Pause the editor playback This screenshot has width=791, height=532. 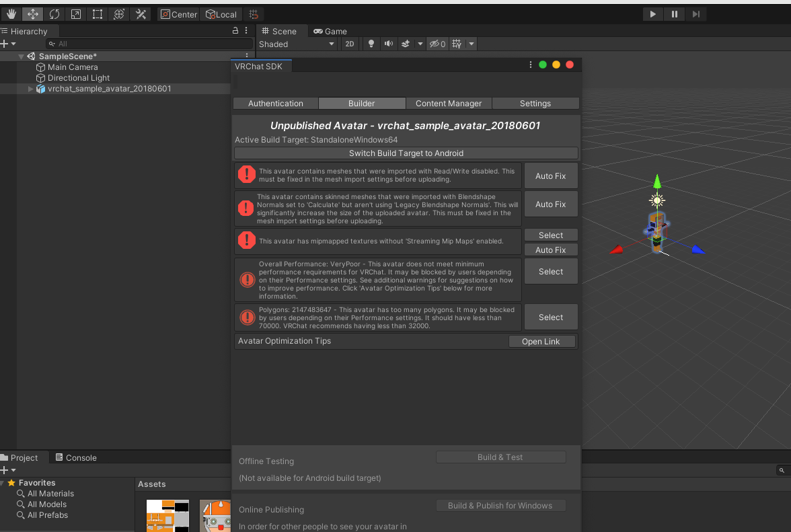[x=675, y=14]
